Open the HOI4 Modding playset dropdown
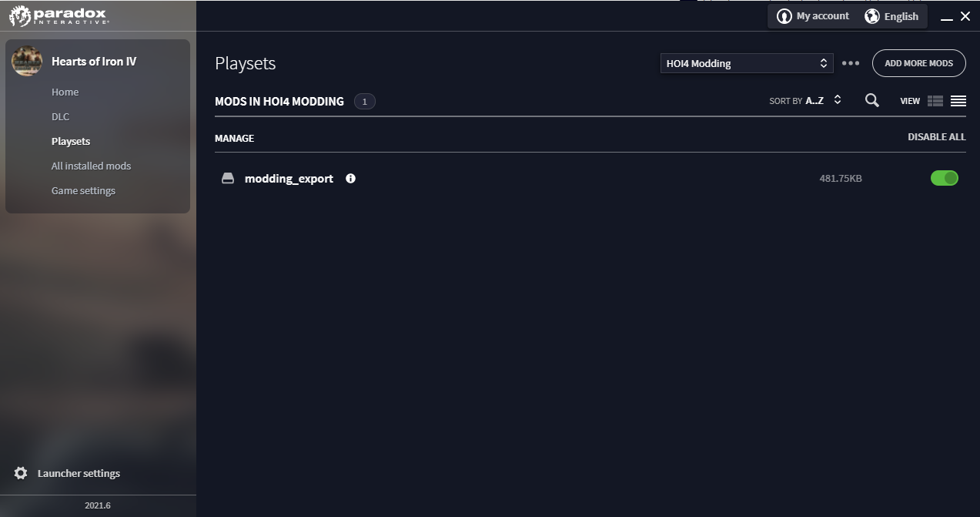This screenshot has height=517, width=980. tap(746, 63)
